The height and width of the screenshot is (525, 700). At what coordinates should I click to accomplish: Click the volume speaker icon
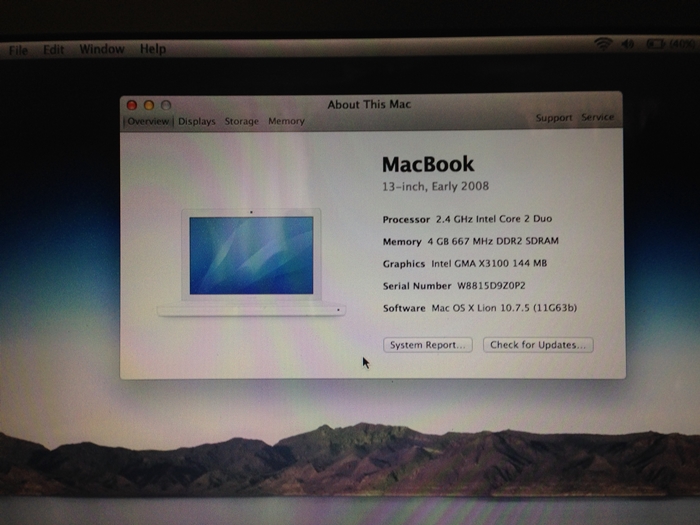628,44
